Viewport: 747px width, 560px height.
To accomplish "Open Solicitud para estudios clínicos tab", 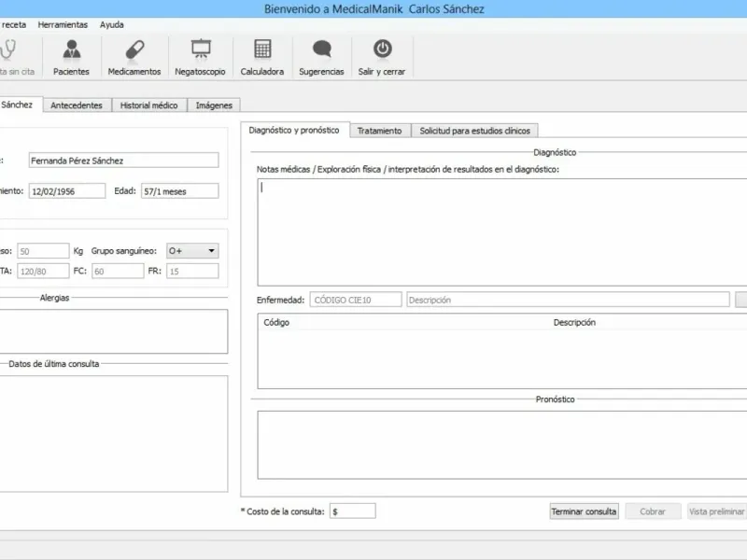I will 474,131.
